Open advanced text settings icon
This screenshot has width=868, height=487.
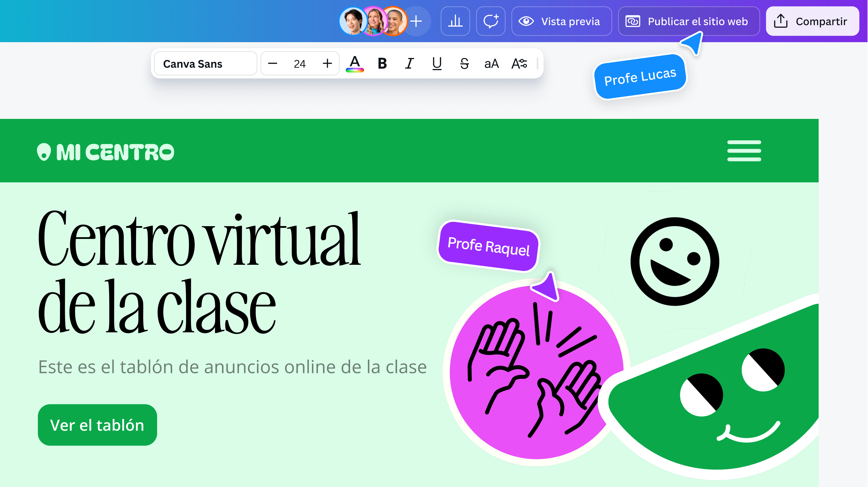(x=519, y=64)
